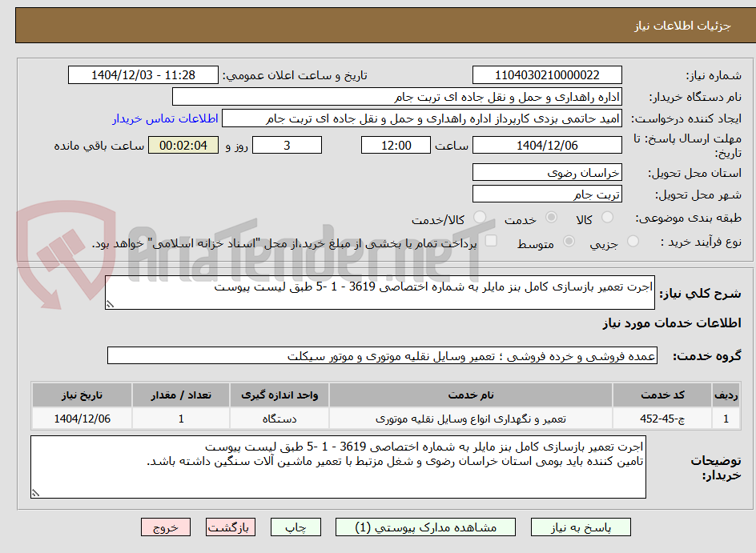756x553 pixels.
Task: Click the نام خدمت column header
Action: pyautogui.click(x=471, y=395)
